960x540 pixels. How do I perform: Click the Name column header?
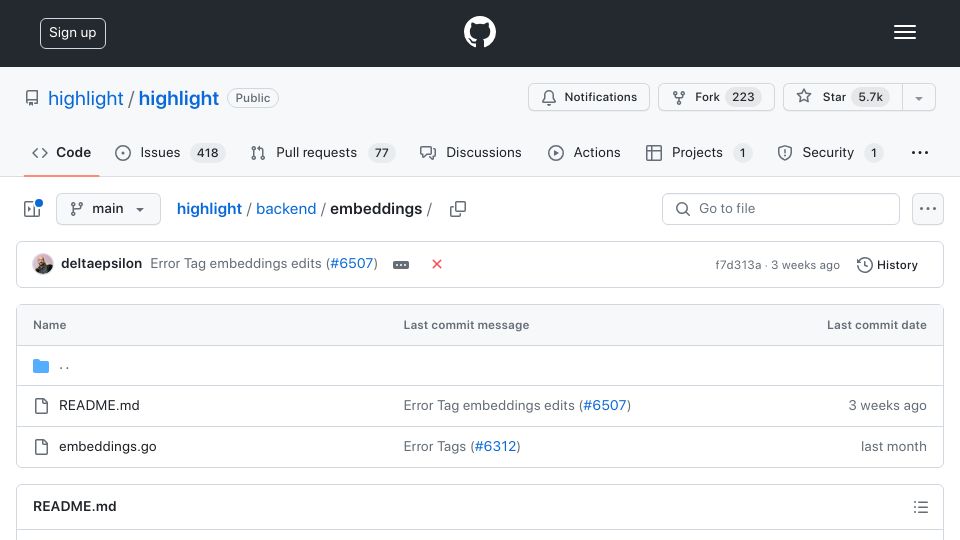50,325
